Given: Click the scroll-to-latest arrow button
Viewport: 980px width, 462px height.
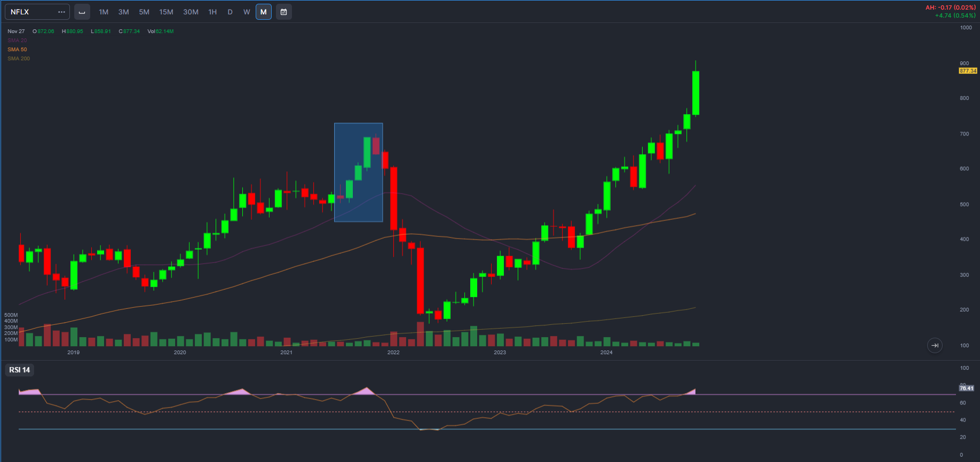Looking at the screenshot, I should pyautogui.click(x=935, y=345).
